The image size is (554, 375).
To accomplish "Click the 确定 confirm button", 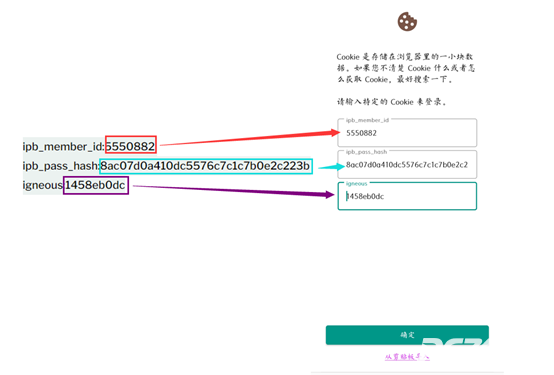I will tap(407, 335).
